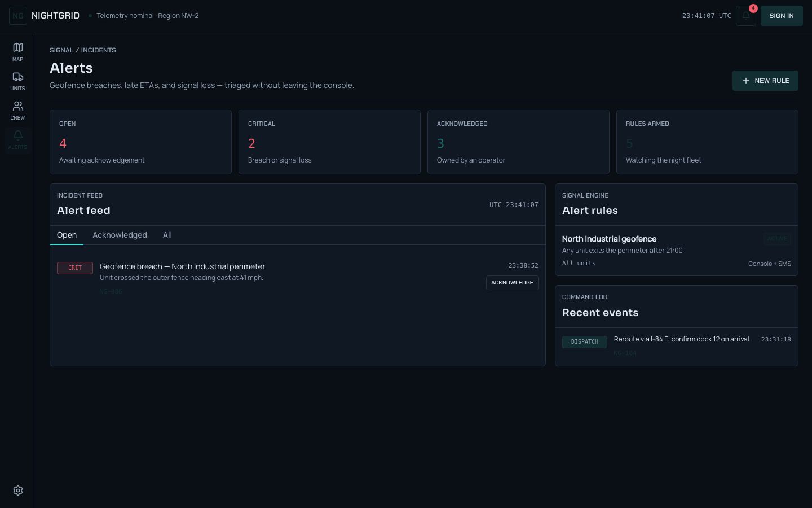812x508 pixels.
Task: Click 'Any unit exits the perimeter' rule text
Action: (x=622, y=251)
